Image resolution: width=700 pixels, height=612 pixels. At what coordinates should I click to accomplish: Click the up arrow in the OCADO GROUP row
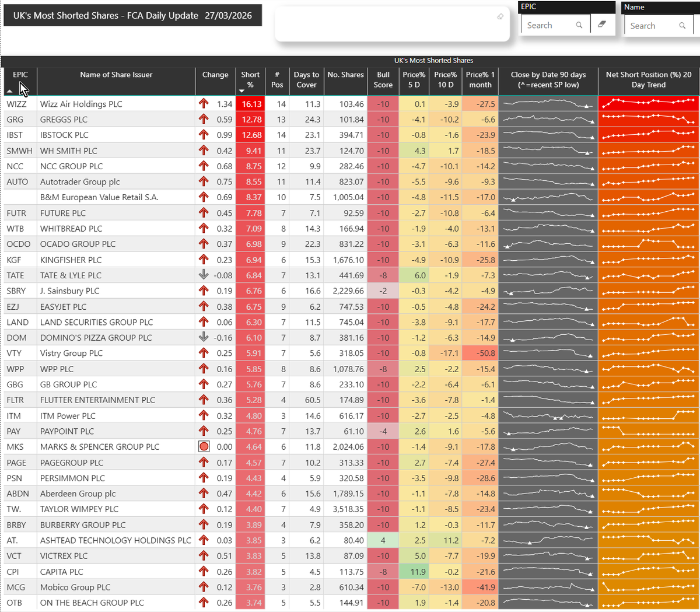point(204,244)
